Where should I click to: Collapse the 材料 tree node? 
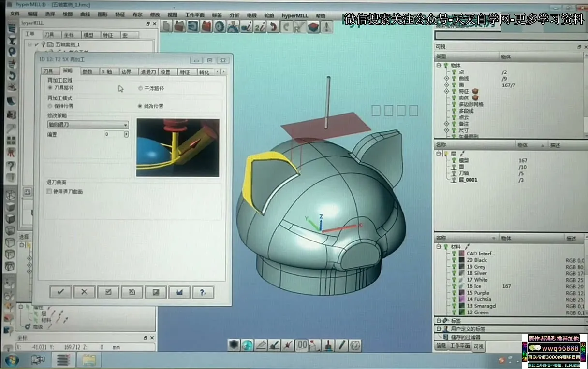tap(439, 247)
